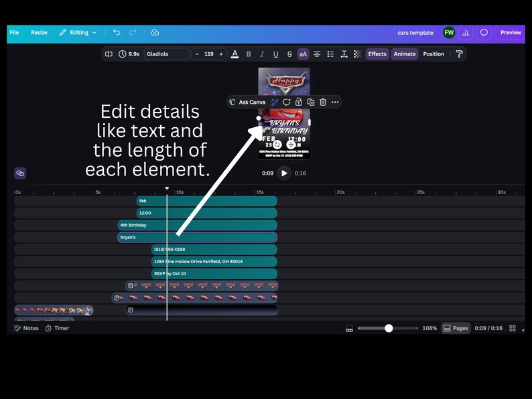Image resolution: width=532 pixels, height=399 pixels.
Task: Play the video preview
Action: tap(284, 173)
